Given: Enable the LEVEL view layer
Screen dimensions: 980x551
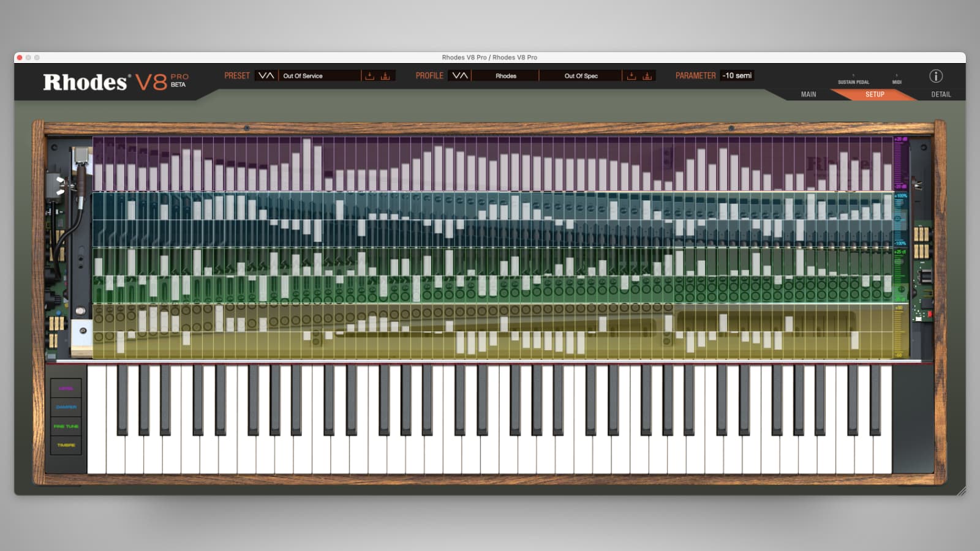Looking at the screenshot, I should 66,388.
